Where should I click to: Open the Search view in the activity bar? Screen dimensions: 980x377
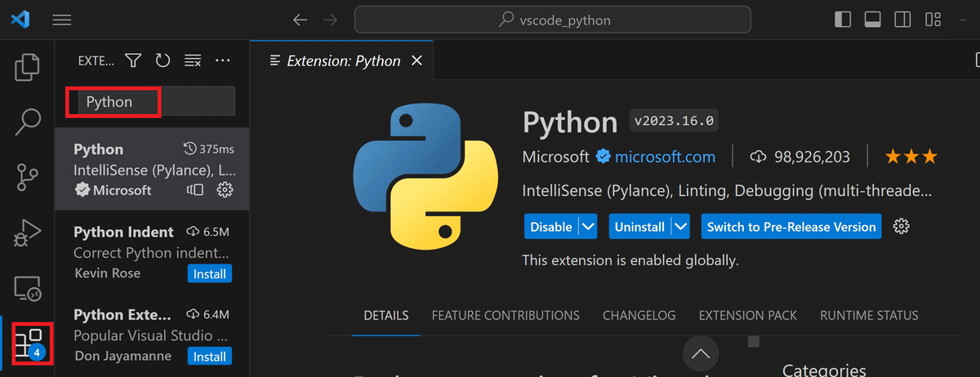point(28,122)
